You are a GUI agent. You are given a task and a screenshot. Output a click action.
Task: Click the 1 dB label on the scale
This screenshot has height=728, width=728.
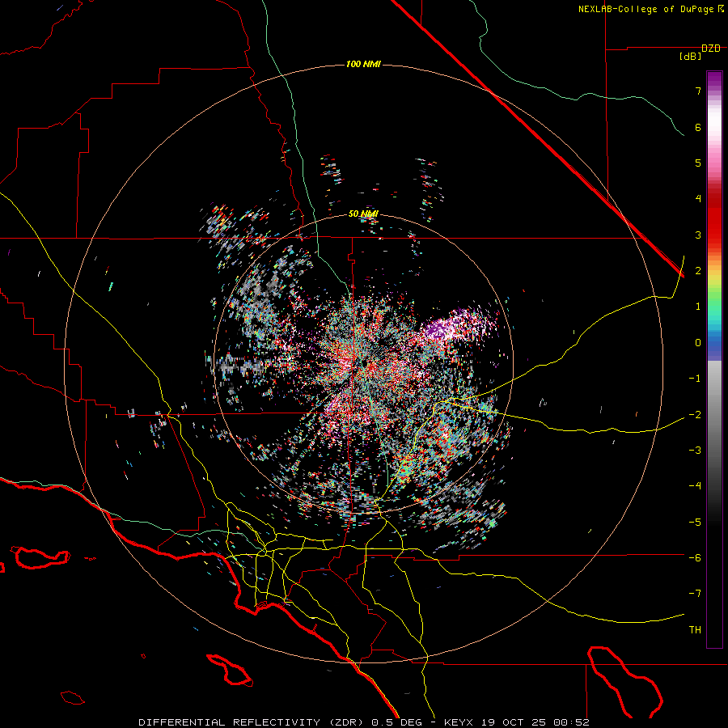click(698, 307)
